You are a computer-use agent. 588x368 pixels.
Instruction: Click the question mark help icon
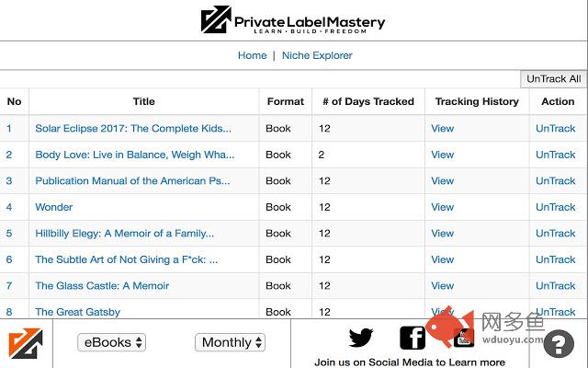[559, 343]
